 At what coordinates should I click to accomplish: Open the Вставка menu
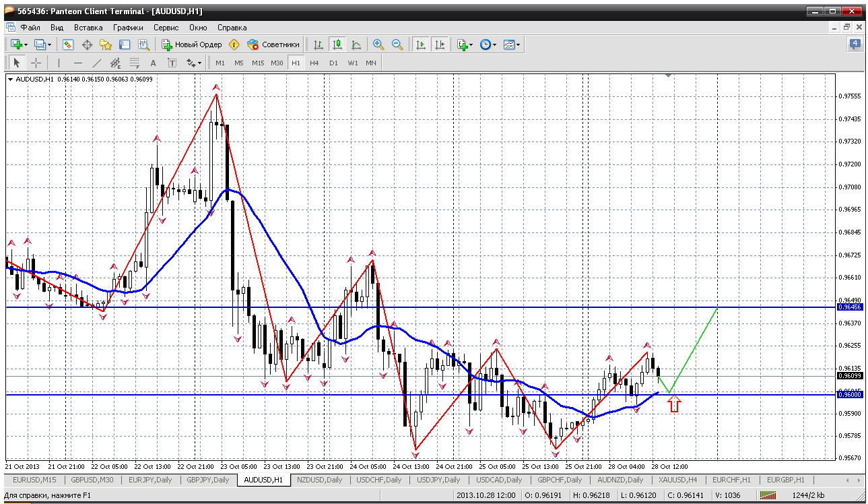(88, 28)
